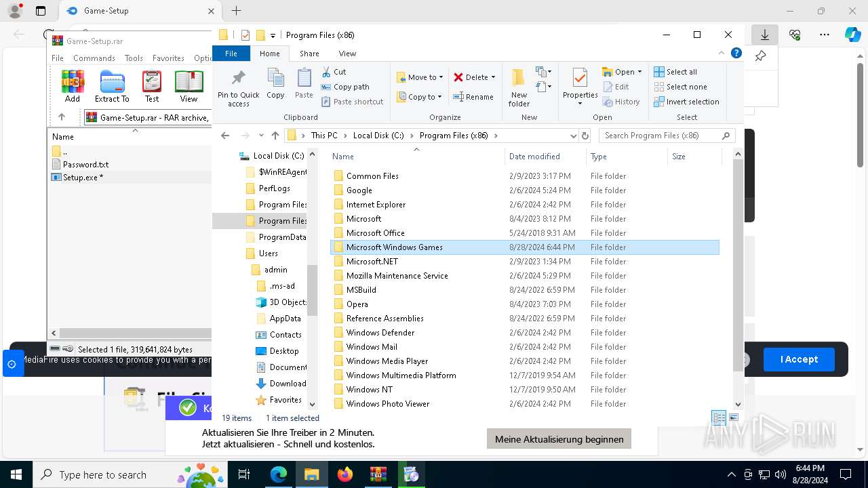
Task: Open Windows Start menu
Action: pyautogui.click(x=16, y=474)
